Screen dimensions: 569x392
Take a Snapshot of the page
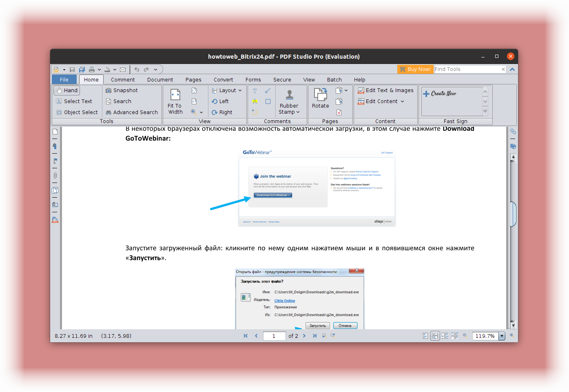pos(122,90)
